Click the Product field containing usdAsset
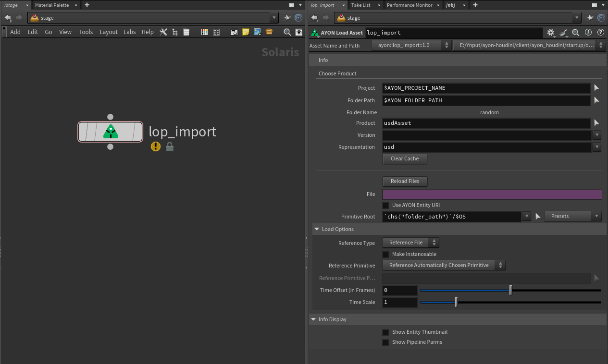The image size is (608, 364). tap(486, 123)
